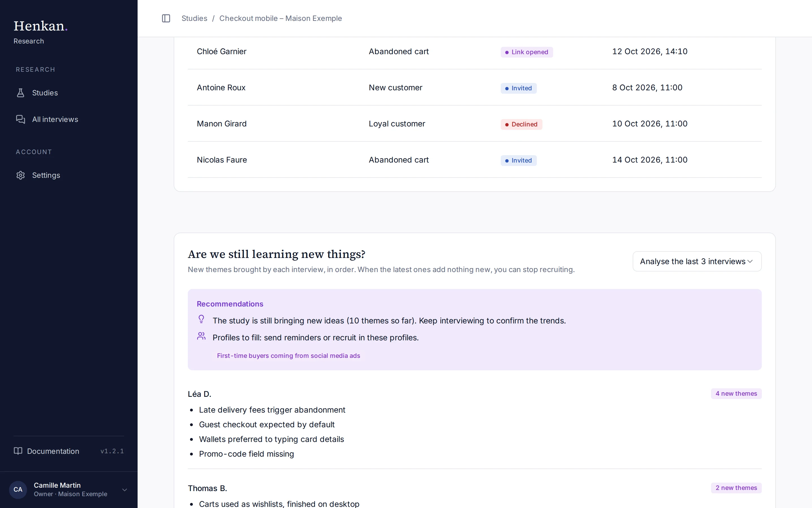812x508 pixels.
Task: Click New customer segment cell
Action: coord(396,87)
